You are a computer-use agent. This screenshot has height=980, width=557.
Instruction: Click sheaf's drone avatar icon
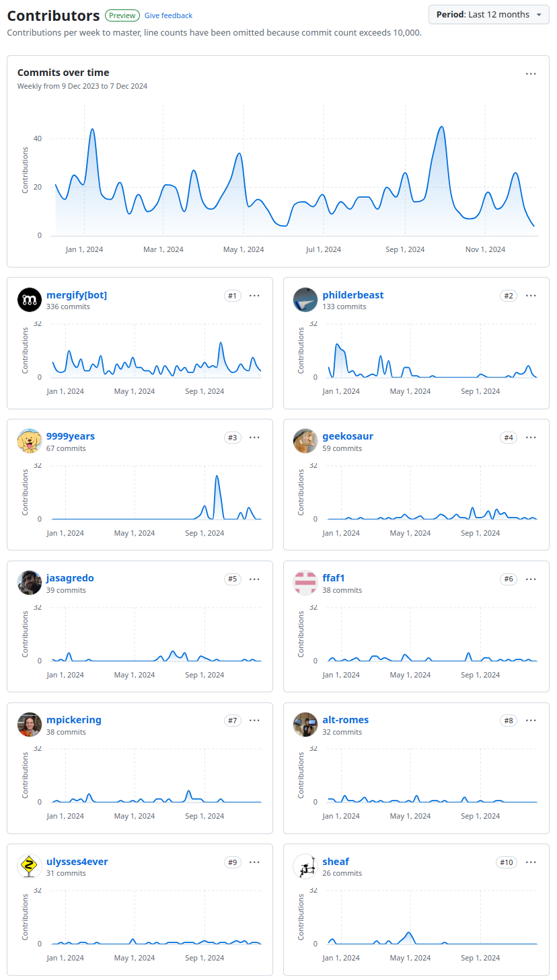[305, 866]
